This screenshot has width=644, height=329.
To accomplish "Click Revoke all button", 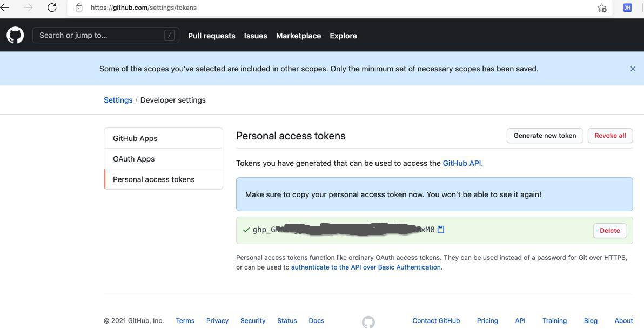I will pos(611,136).
